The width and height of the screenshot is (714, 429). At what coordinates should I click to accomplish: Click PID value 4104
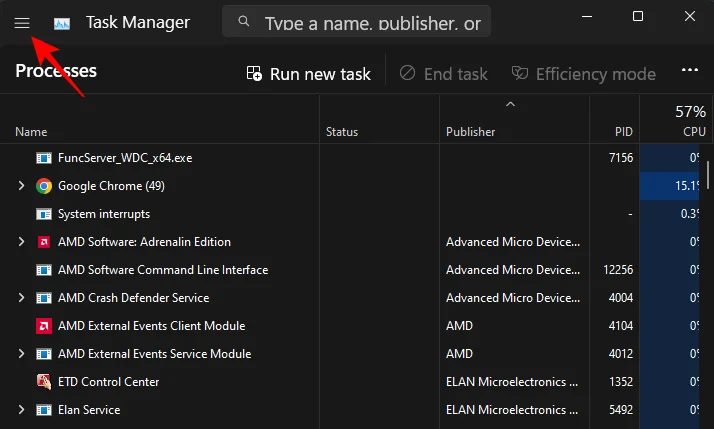[621, 326]
